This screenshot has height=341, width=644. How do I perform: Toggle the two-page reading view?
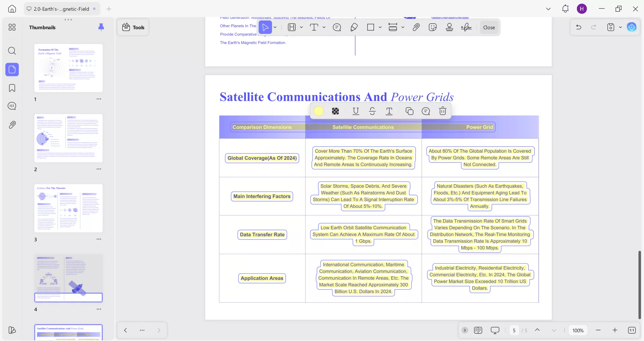coord(478,331)
